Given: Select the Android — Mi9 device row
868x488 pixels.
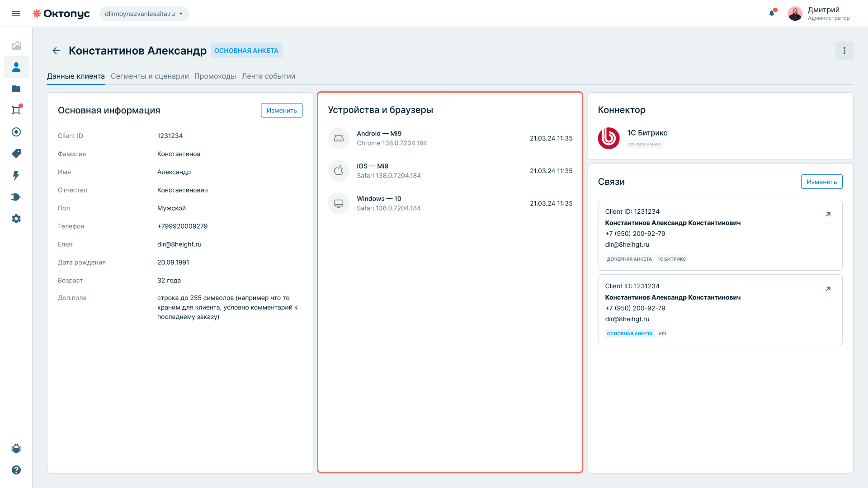Looking at the screenshot, I should [450, 138].
